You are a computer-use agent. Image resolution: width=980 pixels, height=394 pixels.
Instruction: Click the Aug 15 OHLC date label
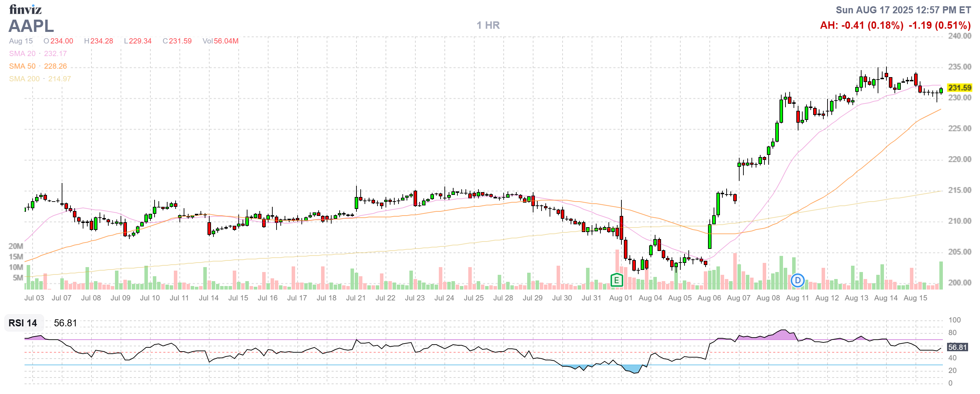(21, 41)
